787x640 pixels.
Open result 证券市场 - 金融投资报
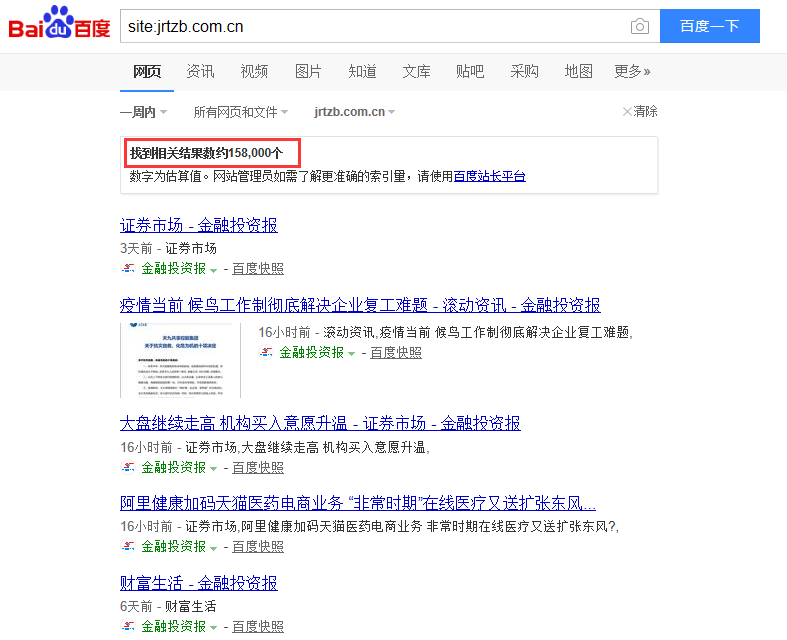click(x=199, y=225)
